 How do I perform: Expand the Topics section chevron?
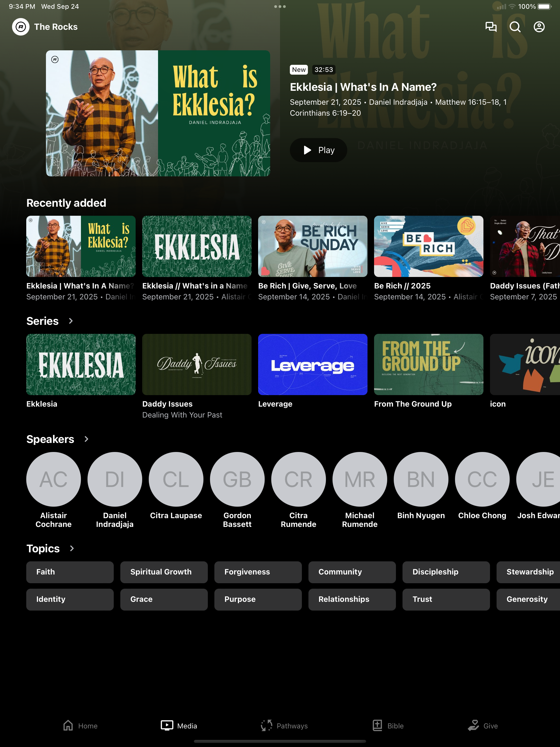72,548
